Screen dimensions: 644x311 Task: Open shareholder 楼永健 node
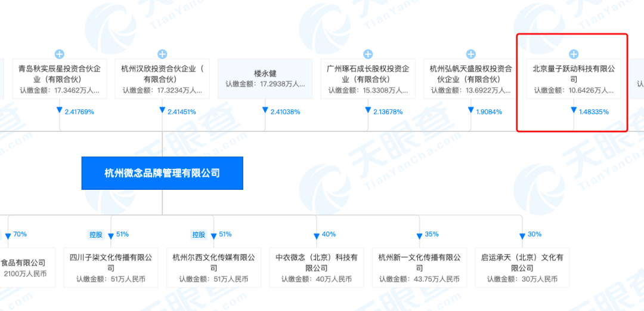coord(265,78)
